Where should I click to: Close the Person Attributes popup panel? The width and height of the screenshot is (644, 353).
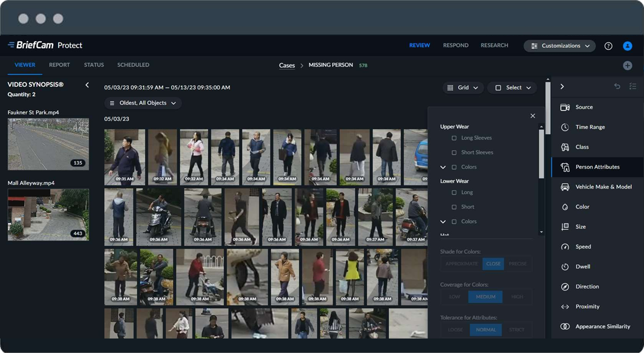point(533,116)
